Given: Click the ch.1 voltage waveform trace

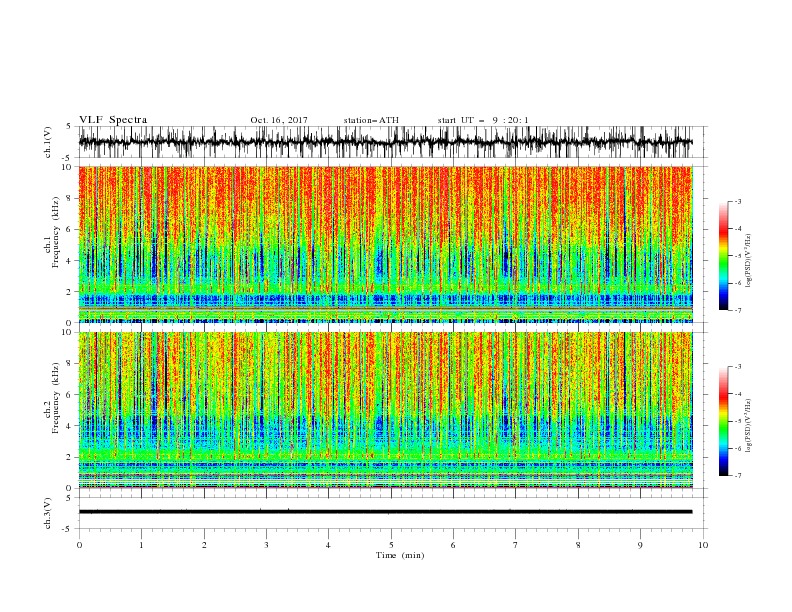Looking at the screenshot, I should (386, 142).
